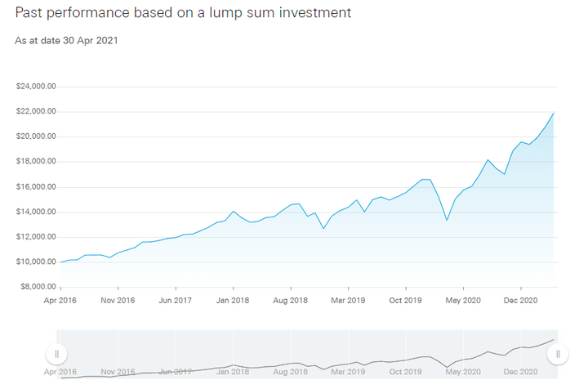The image size is (588, 389).
Task: Click the Mar 2019 label on main chart axis
Action: tap(348, 301)
